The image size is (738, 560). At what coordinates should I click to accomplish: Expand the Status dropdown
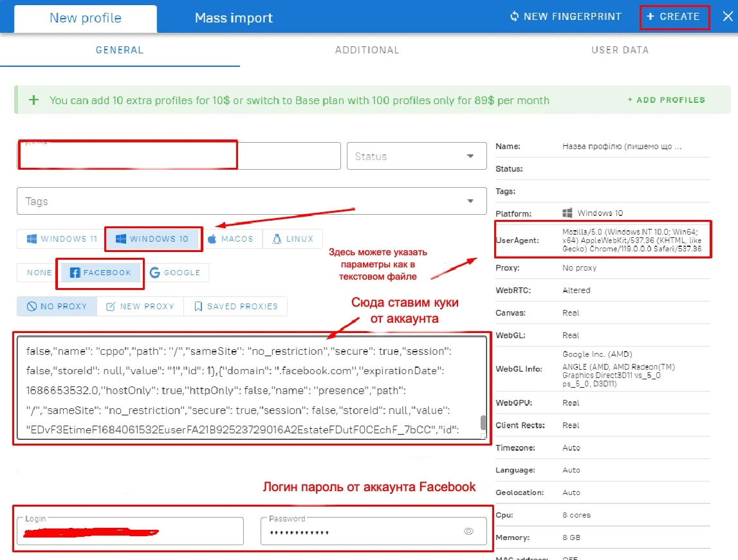(416, 156)
